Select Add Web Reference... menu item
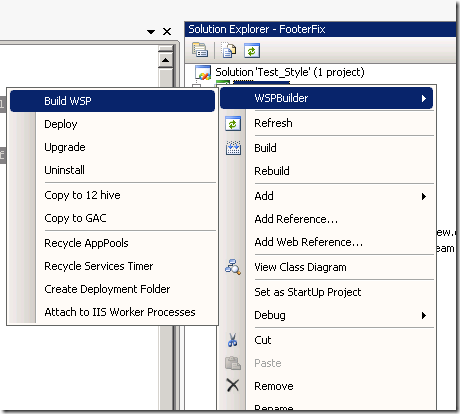This screenshot has height=414, width=460. click(326, 242)
